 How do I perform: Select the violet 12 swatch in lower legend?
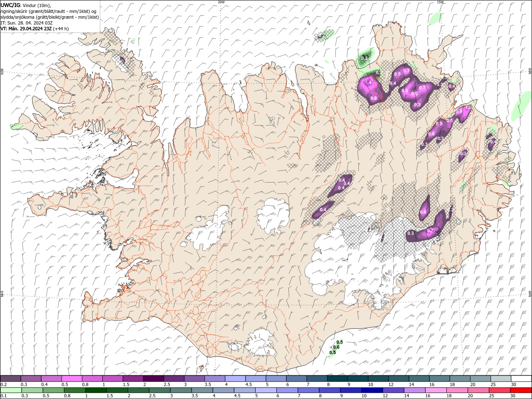coord(393,390)
